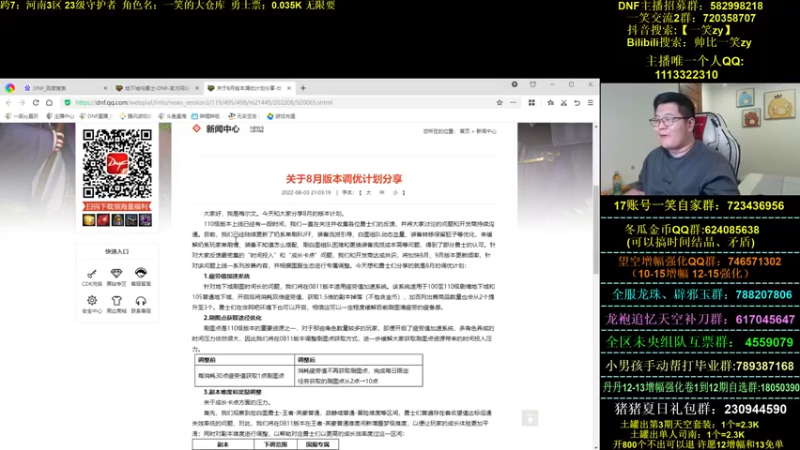
Task: Open the address bar three-dots menu
Action: point(513,103)
